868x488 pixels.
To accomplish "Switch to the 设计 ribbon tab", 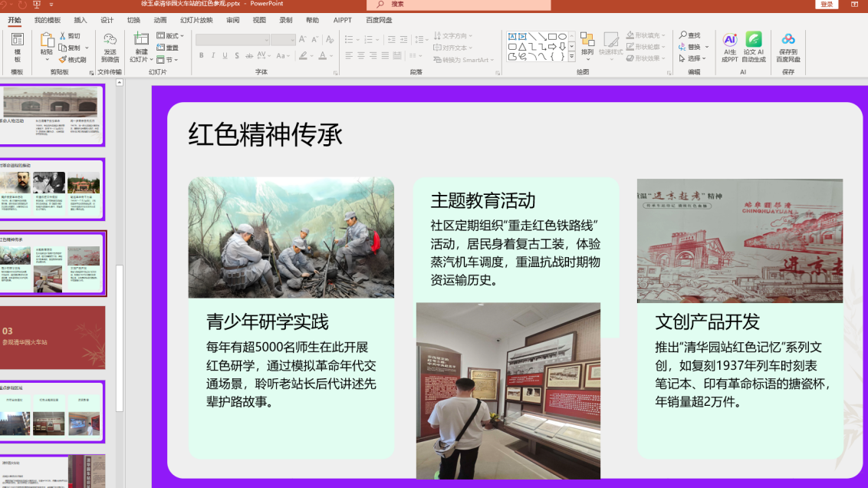I will [107, 20].
